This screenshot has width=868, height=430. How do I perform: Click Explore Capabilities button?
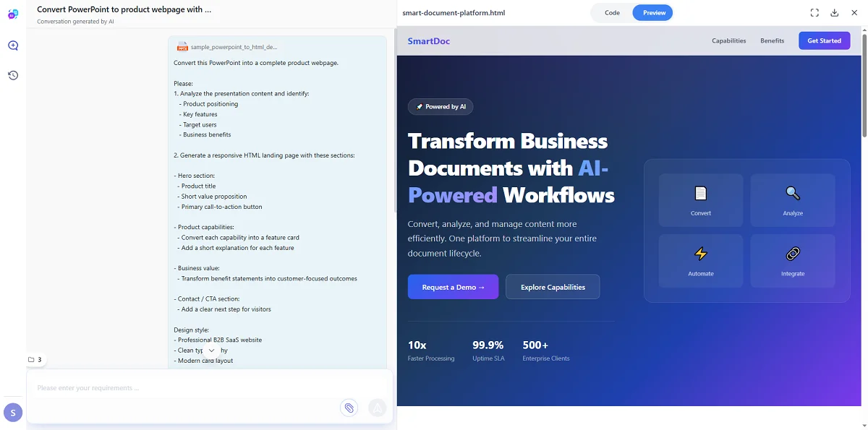[x=553, y=287]
